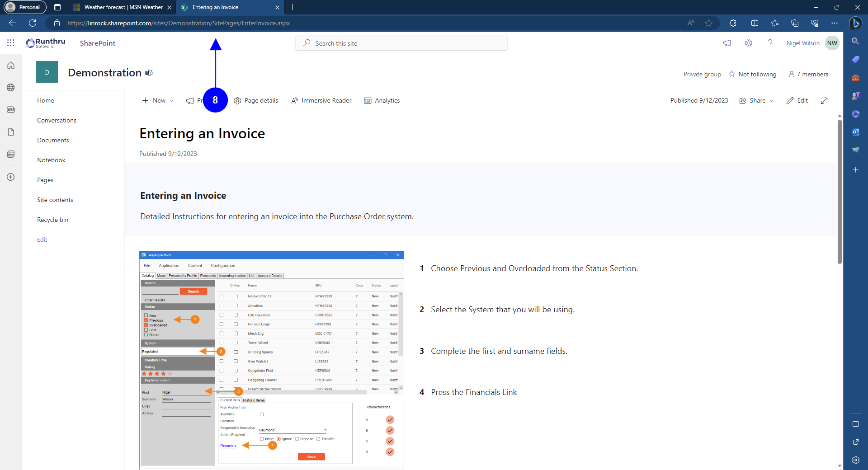868x470 pixels.
Task: Click the Search this site box
Action: [x=401, y=43]
